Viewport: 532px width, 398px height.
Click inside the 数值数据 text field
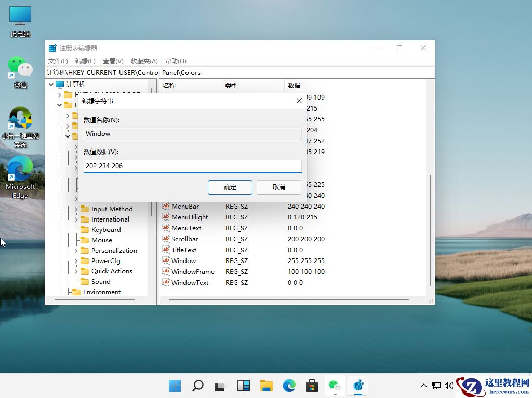[192, 166]
